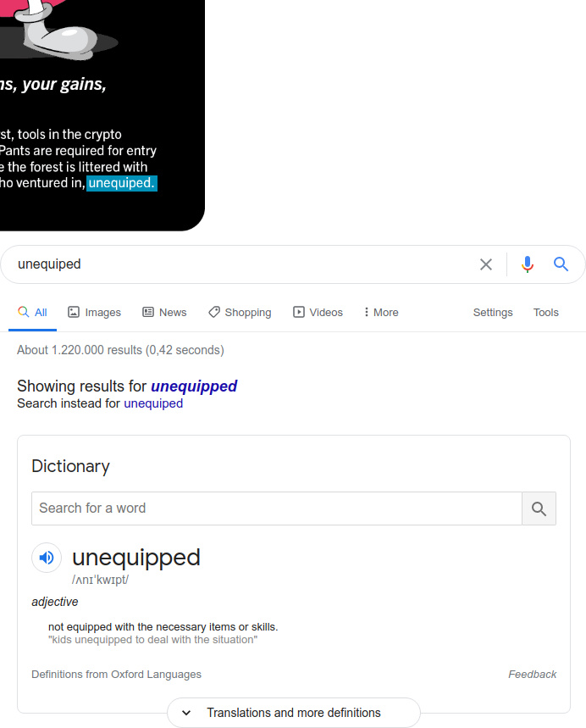Expand Translations and more definitions
The height and width of the screenshot is (728, 586).
pyautogui.click(x=294, y=713)
